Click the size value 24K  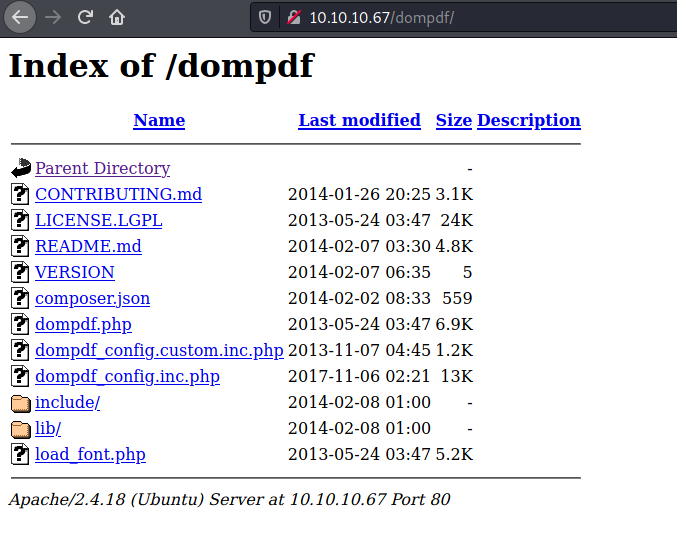tap(457, 220)
